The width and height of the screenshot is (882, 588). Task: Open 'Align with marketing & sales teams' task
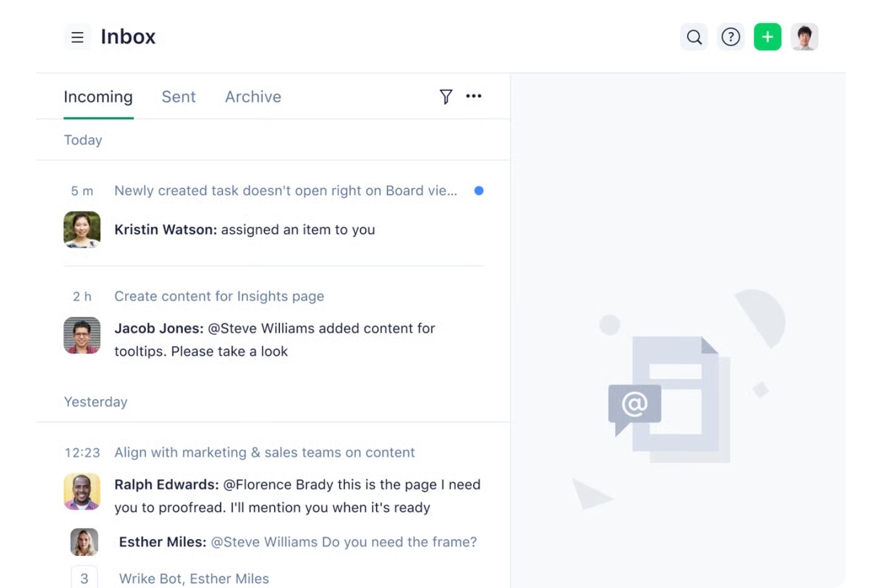click(265, 452)
